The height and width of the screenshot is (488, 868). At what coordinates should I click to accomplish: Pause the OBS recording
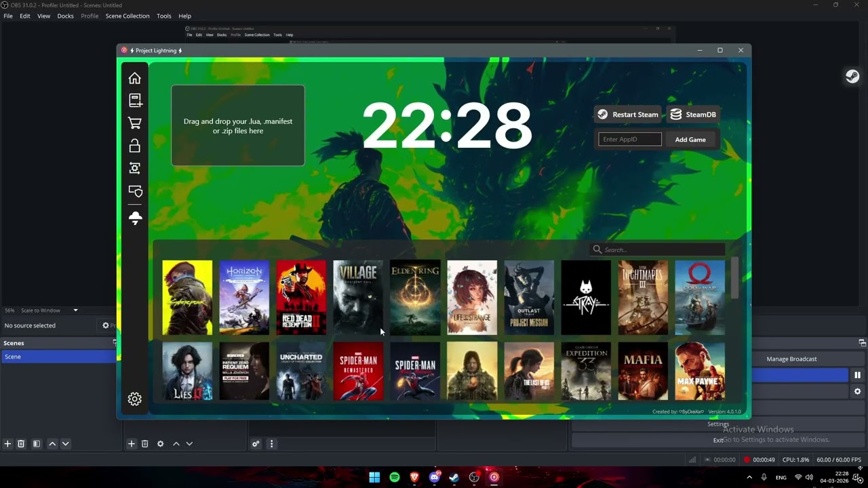(x=857, y=375)
